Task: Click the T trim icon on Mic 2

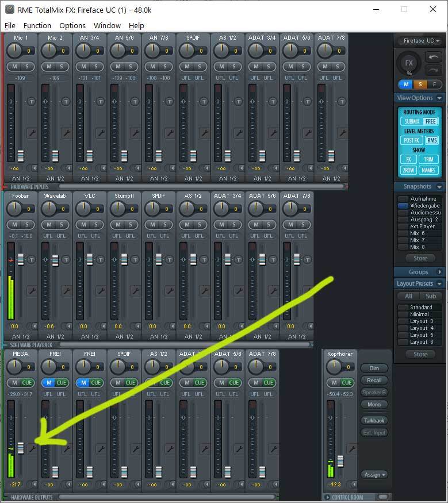Action: coord(65,101)
